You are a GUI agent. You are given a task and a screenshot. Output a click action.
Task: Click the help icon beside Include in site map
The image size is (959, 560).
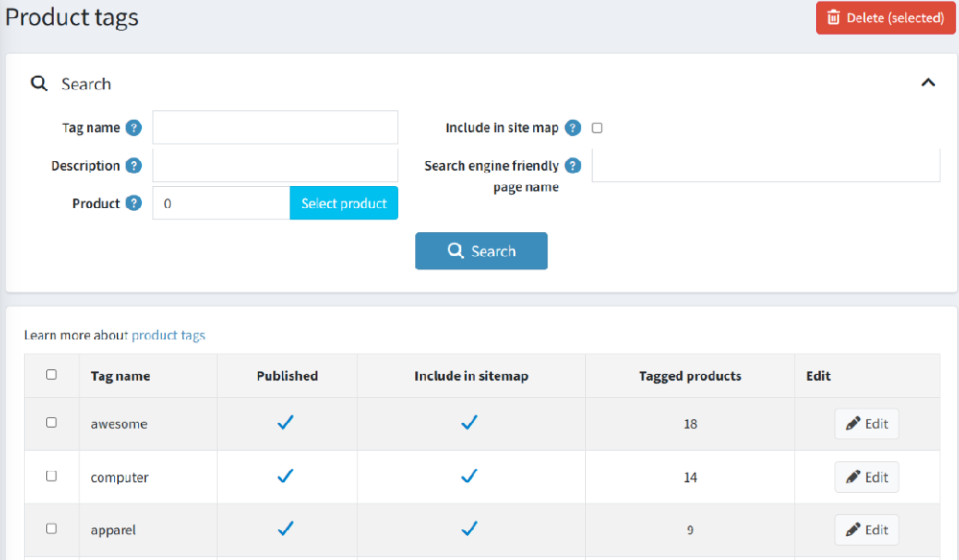[x=573, y=127]
